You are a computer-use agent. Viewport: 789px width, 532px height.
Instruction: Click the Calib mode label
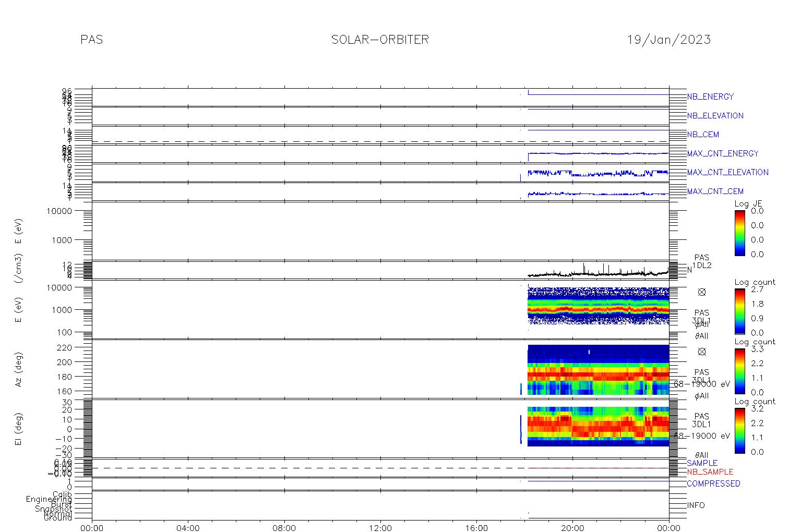(62, 494)
